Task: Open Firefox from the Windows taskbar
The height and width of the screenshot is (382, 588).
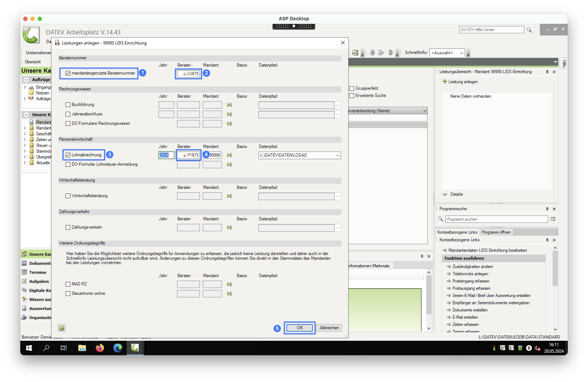Action: tap(100, 348)
